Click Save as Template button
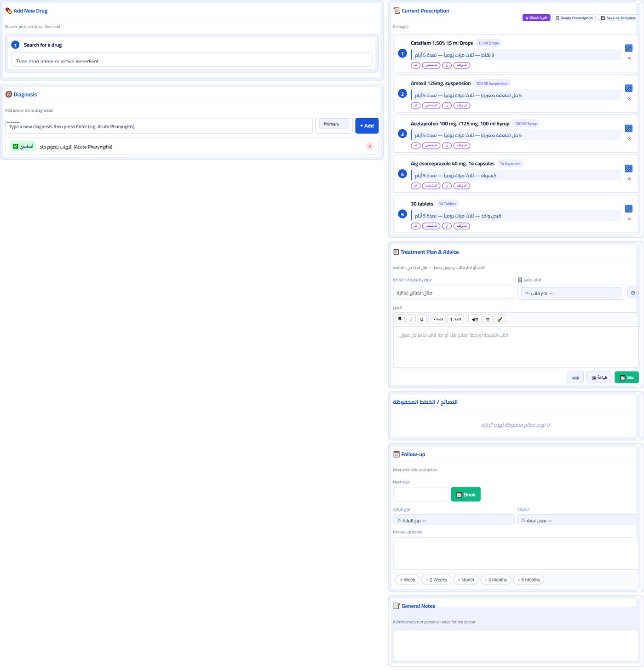 618,18
